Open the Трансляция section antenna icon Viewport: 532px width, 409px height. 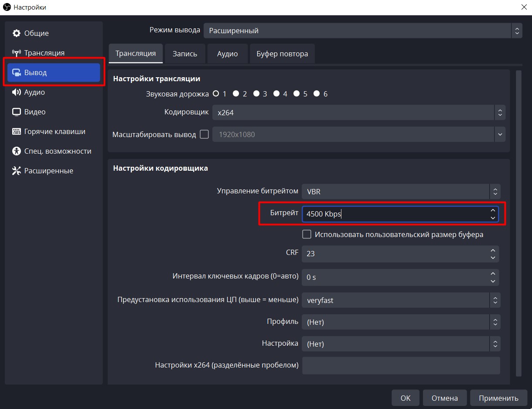(x=17, y=53)
